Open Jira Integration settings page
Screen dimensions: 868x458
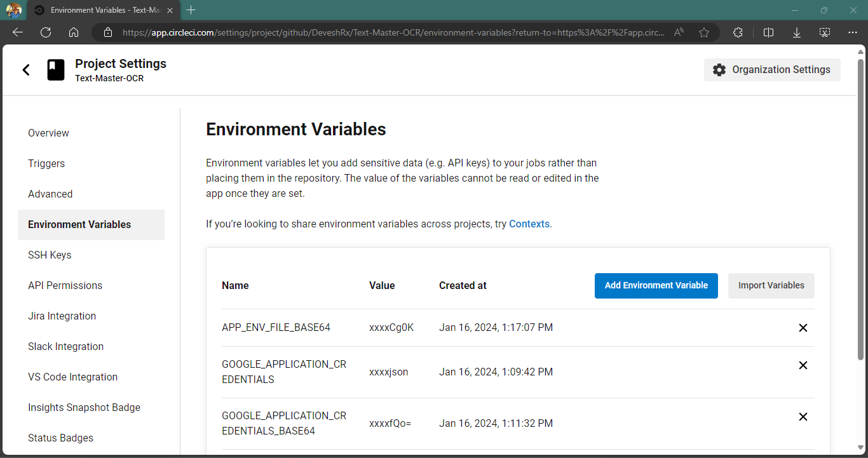tap(91, 316)
